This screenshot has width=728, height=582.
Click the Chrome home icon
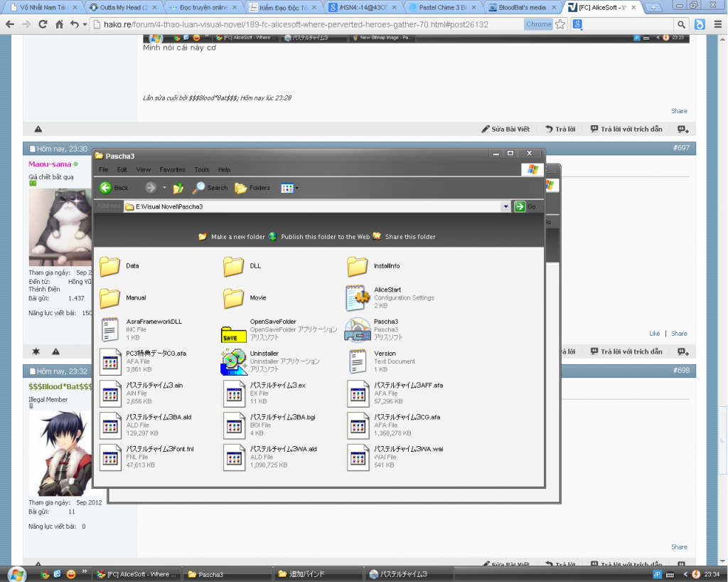tap(59, 24)
